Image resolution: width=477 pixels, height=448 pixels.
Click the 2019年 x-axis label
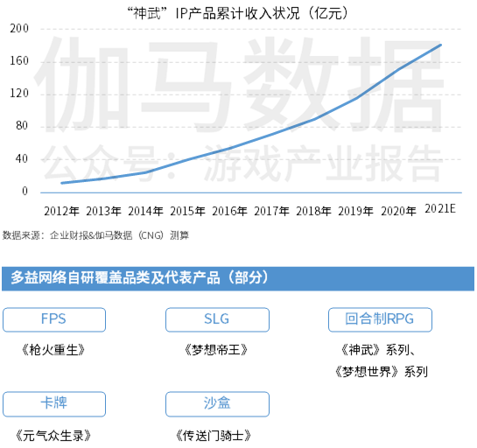click(x=355, y=211)
